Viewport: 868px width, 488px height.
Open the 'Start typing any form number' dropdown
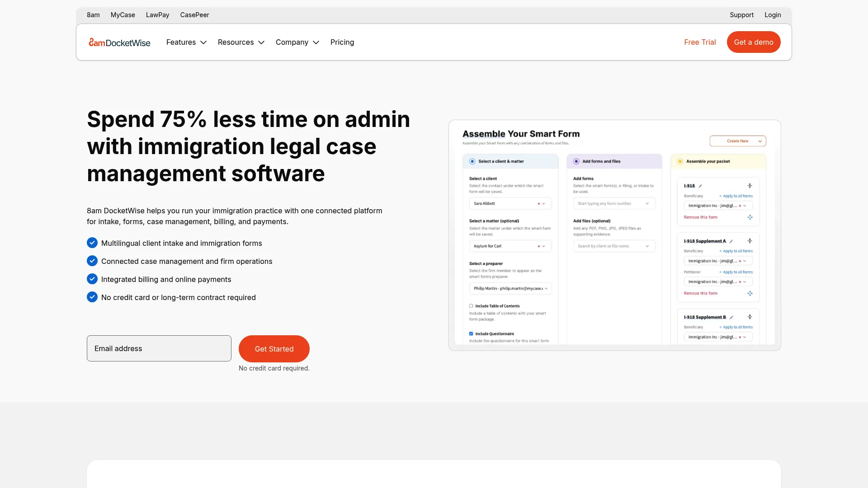coord(614,204)
